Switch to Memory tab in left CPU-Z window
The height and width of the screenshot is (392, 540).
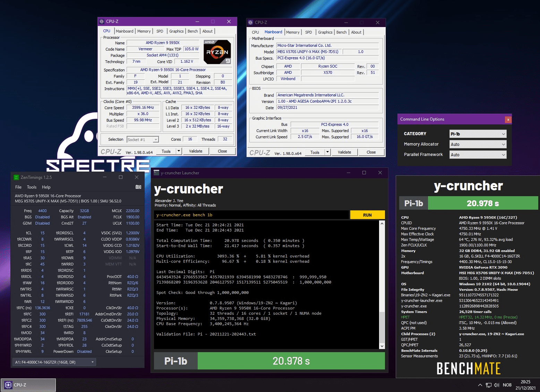[x=144, y=31]
